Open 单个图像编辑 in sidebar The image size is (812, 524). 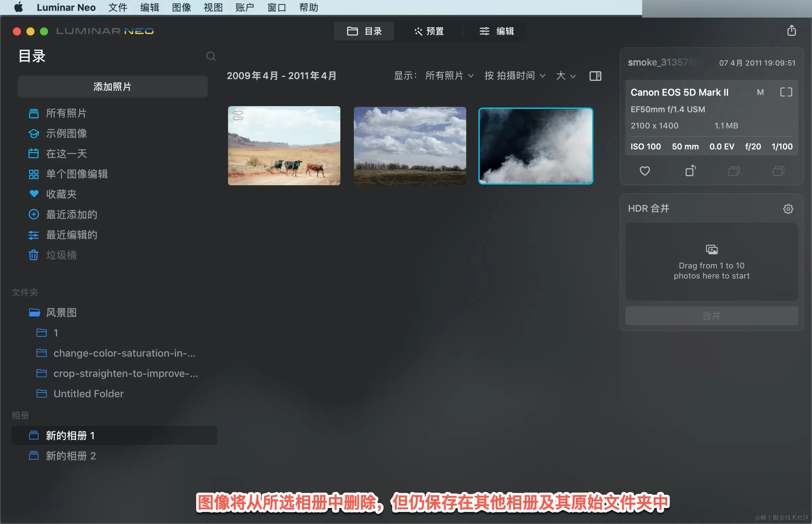76,174
